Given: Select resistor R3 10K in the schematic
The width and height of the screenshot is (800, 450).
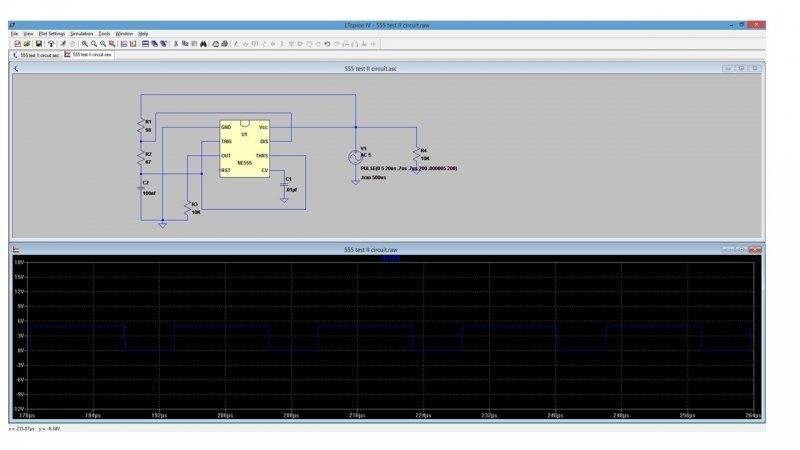Looking at the screenshot, I should pyautogui.click(x=189, y=208).
